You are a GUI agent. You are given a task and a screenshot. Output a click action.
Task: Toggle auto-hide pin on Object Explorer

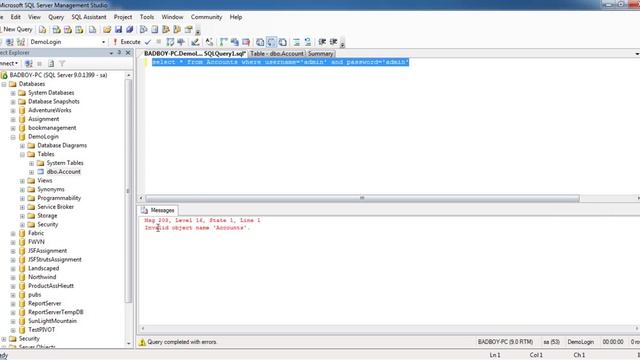pos(119,53)
